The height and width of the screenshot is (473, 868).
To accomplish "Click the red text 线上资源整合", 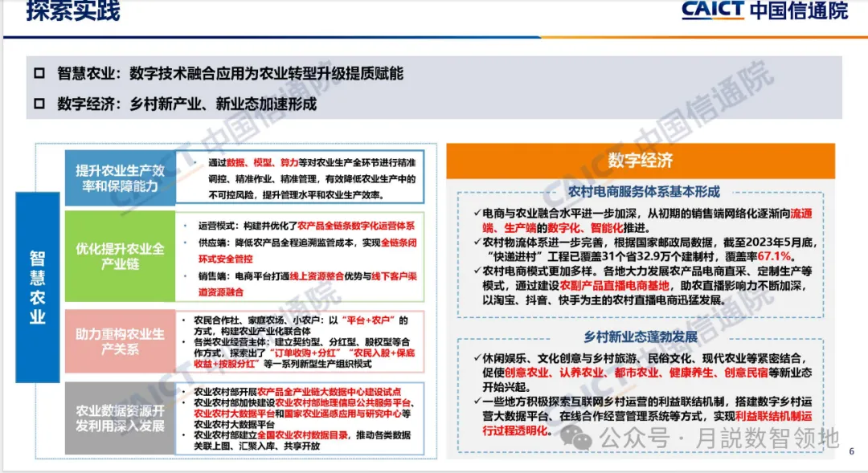I will pos(317,276).
